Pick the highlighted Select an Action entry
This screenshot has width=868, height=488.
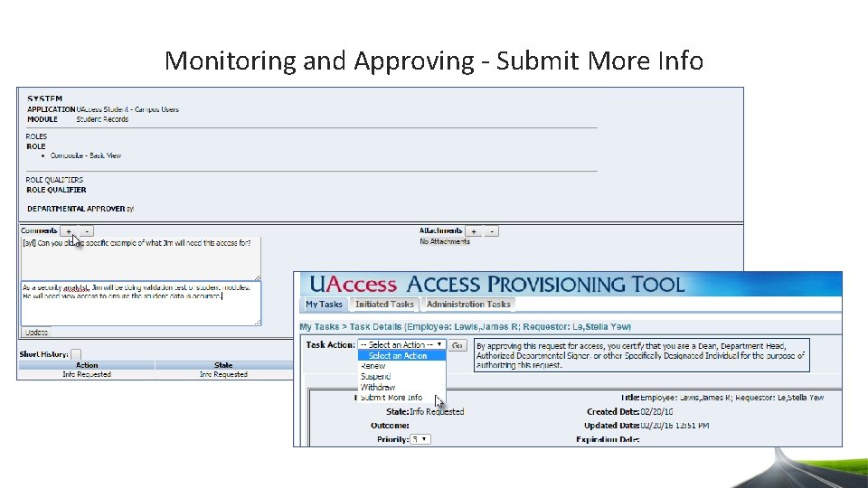[401, 356]
